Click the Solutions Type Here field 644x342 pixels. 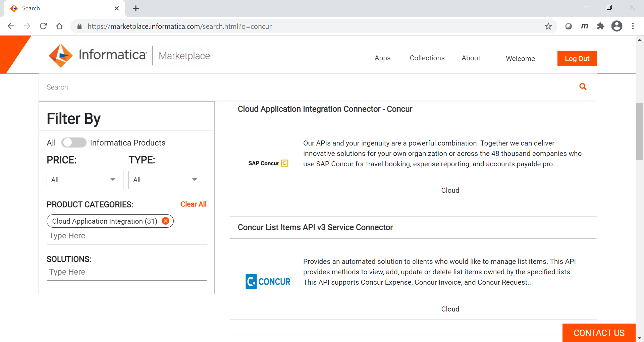126,272
